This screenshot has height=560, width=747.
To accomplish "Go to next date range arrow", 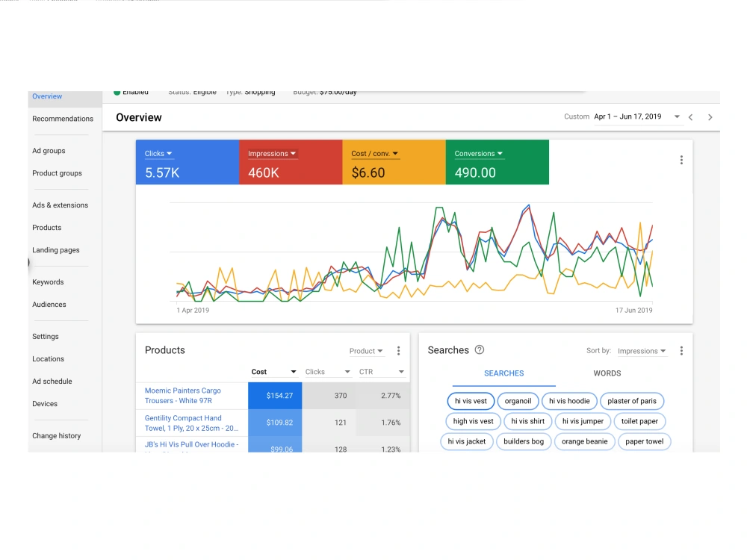I will 710,117.
